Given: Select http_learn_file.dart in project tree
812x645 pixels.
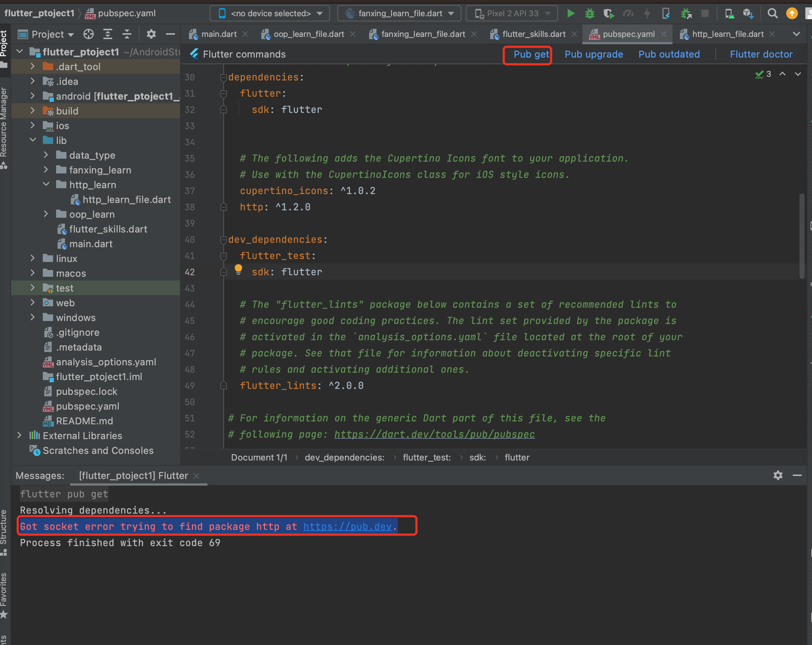Looking at the screenshot, I should 121,200.
